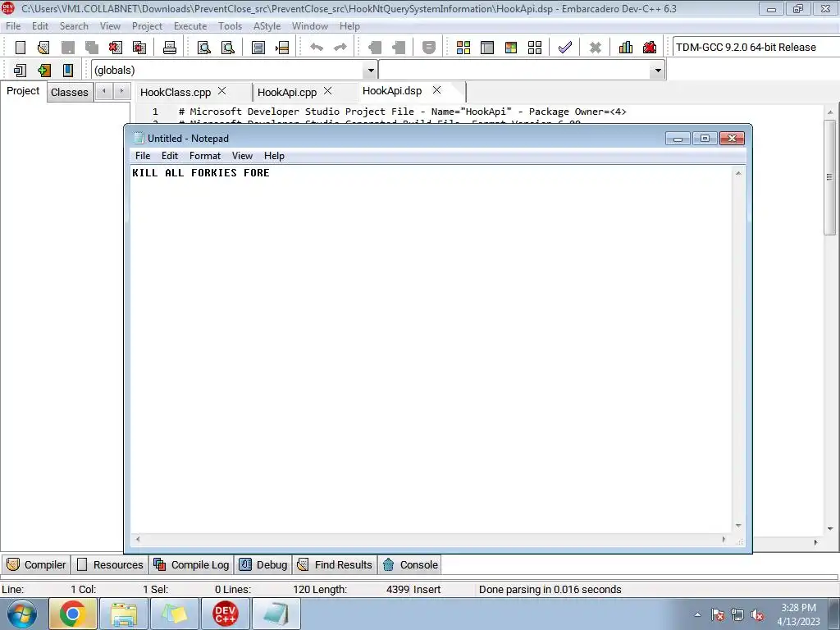
Task: Open Dev-C++ Project menu
Action: [147, 26]
